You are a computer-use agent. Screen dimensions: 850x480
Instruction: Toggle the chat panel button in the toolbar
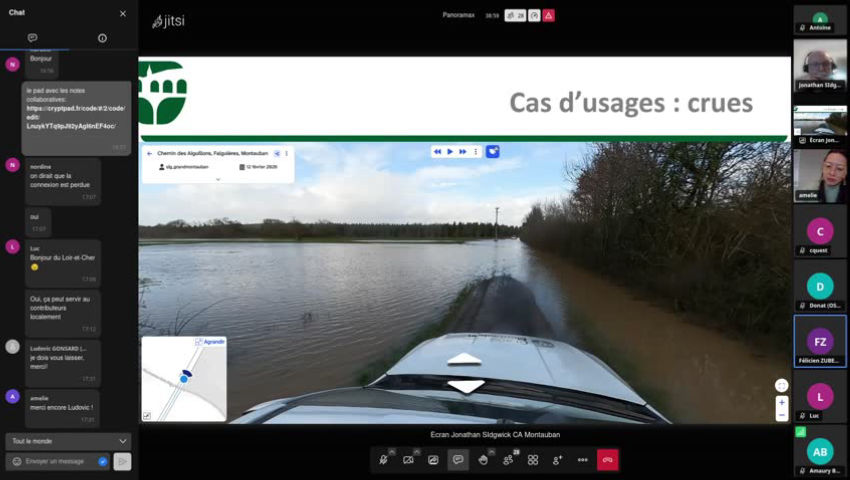(x=458, y=460)
